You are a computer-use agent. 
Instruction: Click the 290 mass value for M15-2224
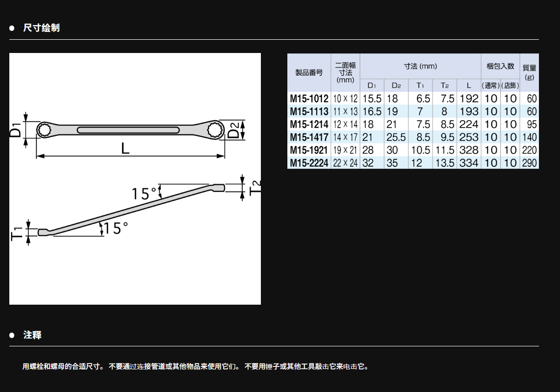click(x=529, y=163)
